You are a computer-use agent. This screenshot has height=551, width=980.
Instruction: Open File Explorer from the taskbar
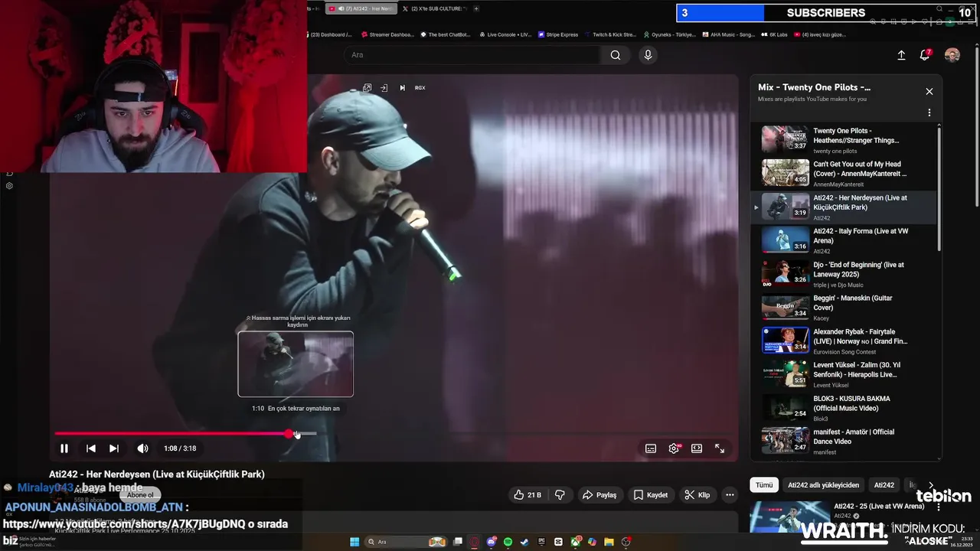[609, 542]
